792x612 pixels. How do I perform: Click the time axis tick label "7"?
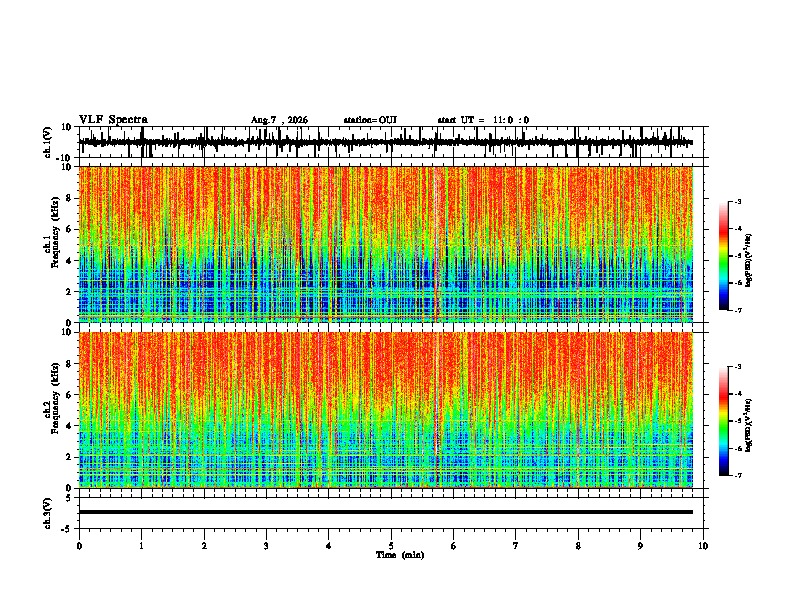click(516, 546)
